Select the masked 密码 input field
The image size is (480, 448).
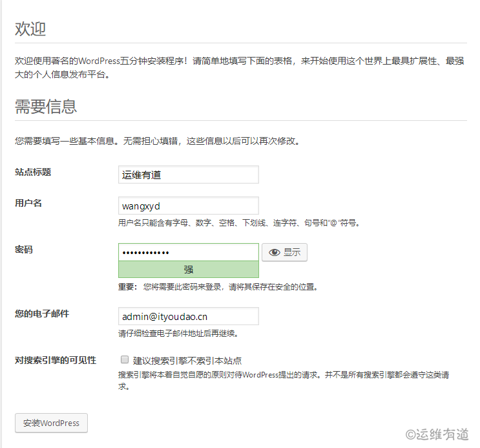click(188, 252)
